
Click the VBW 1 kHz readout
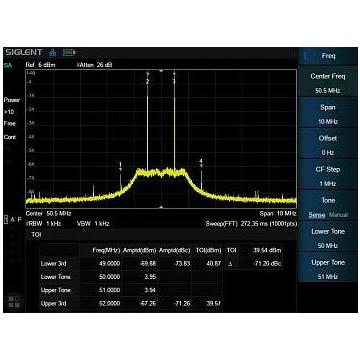93,224
